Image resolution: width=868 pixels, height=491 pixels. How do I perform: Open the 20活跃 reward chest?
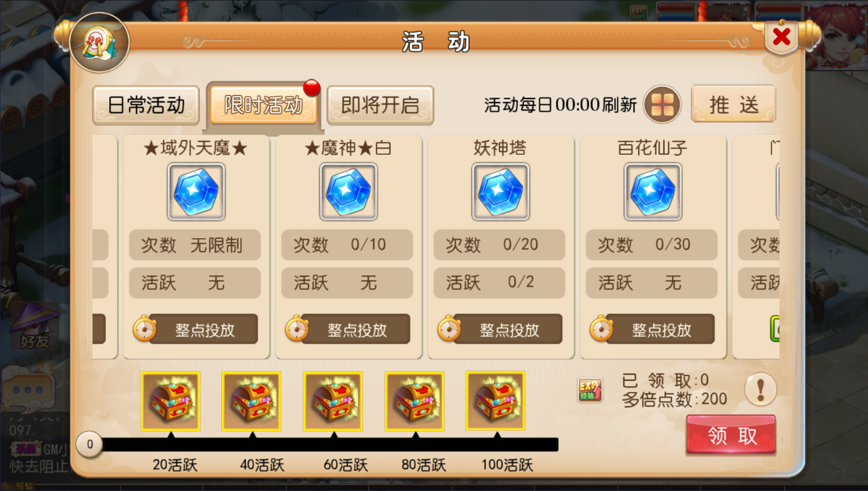(x=171, y=401)
